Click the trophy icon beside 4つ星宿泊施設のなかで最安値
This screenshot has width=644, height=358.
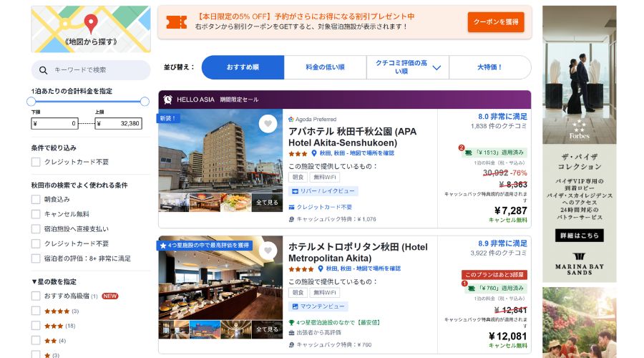click(x=291, y=323)
